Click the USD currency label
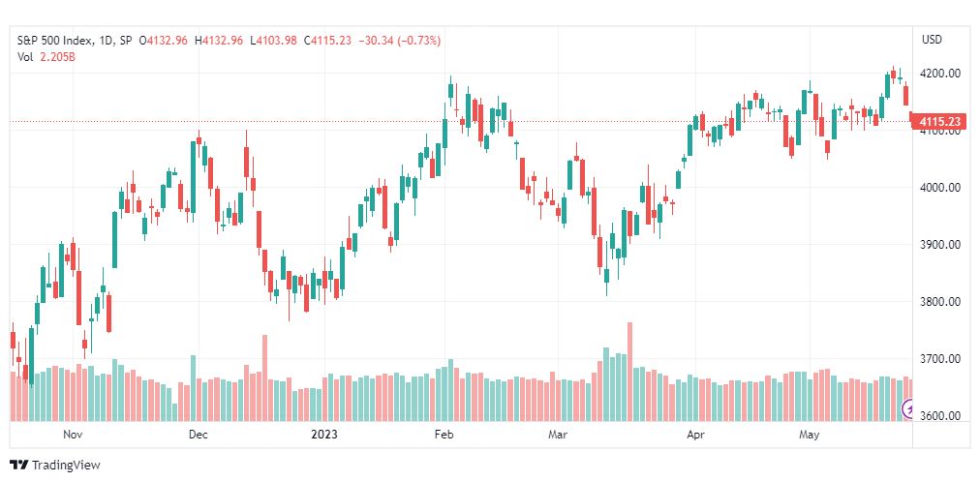Image resolution: width=980 pixels, height=482 pixels. (932, 40)
